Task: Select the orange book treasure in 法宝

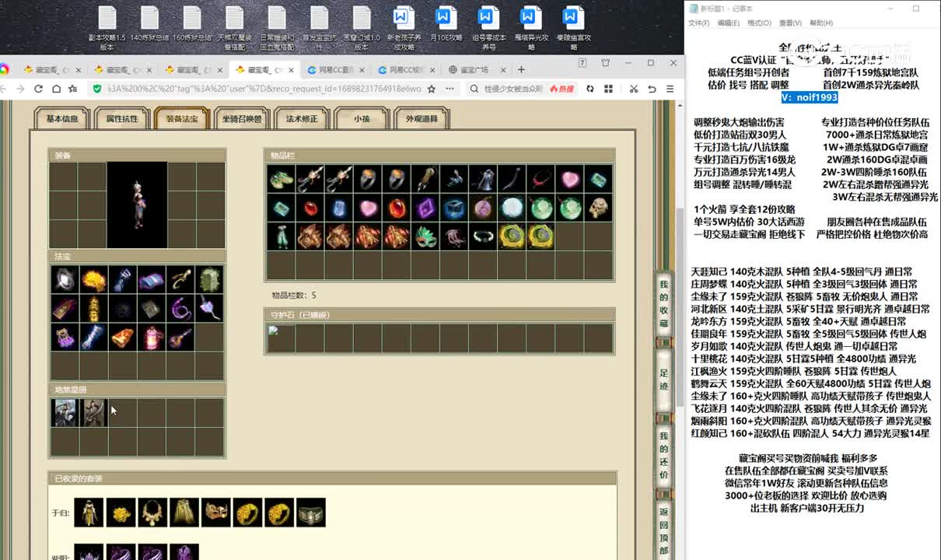Action: pyautogui.click(x=123, y=338)
